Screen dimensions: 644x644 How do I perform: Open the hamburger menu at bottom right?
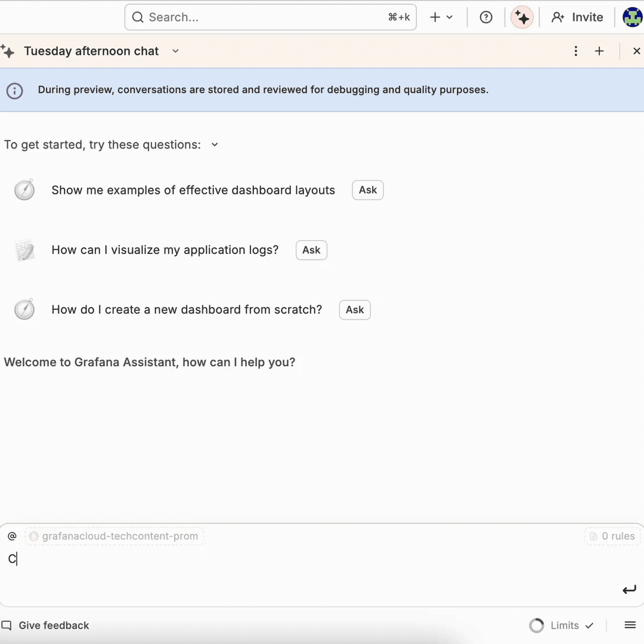[x=630, y=625]
